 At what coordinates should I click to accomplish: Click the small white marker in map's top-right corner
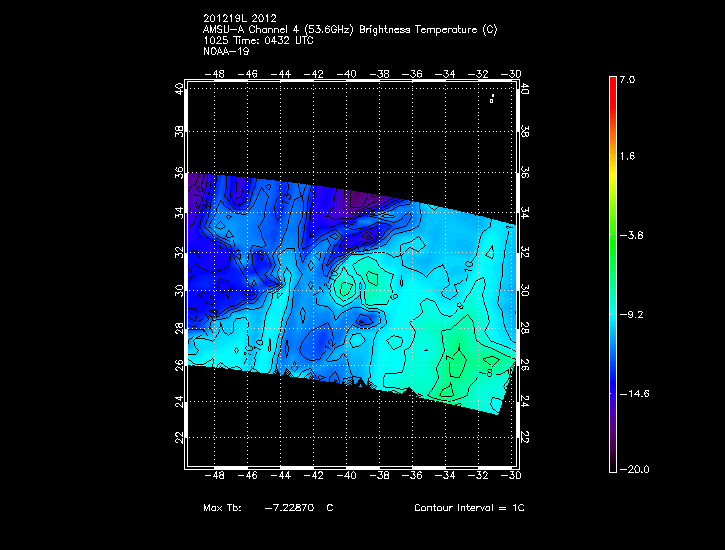coord(492,98)
